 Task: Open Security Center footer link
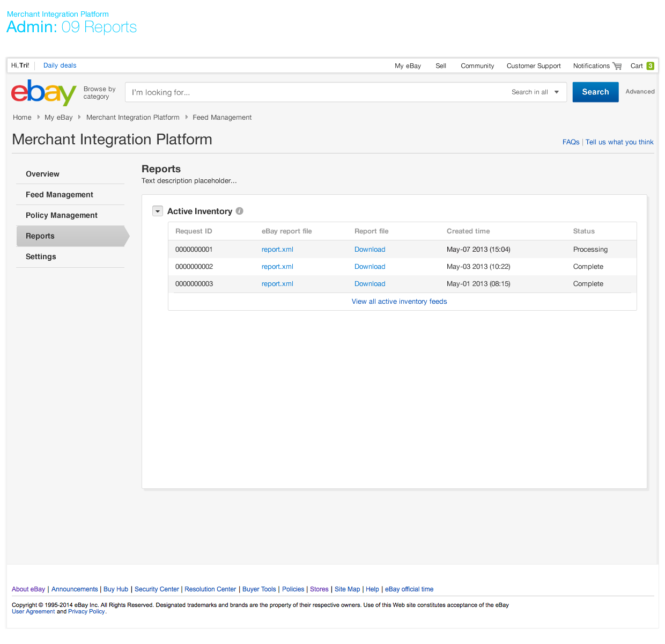(157, 589)
